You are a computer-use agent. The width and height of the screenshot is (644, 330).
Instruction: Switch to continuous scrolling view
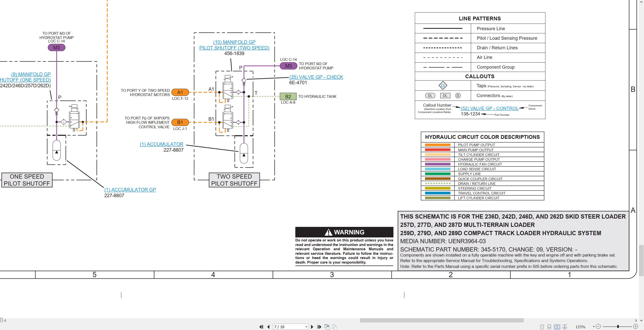(549, 327)
